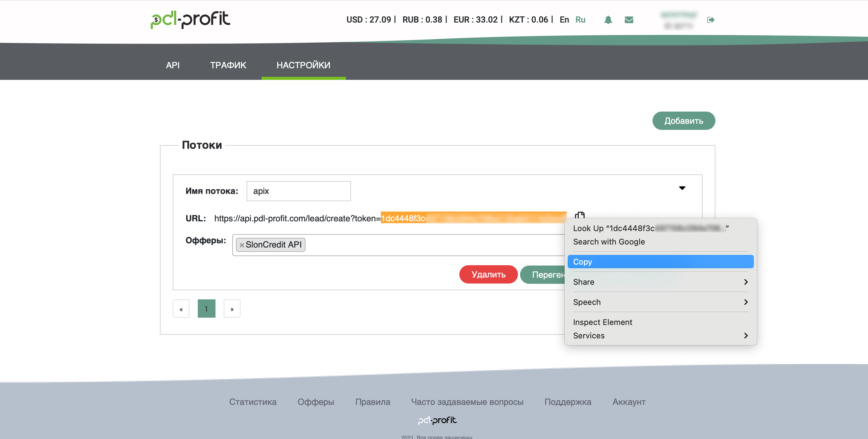Click the pdl-profit logo in header
The width and height of the screenshot is (868, 439).
pyautogui.click(x=190, y=20)
